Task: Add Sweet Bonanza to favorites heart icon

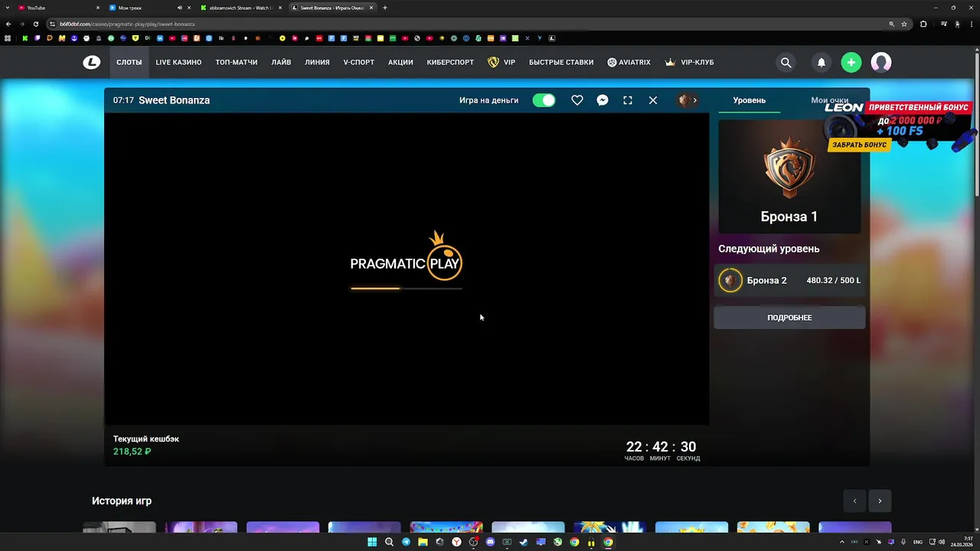Action: [x=577, y=100]
